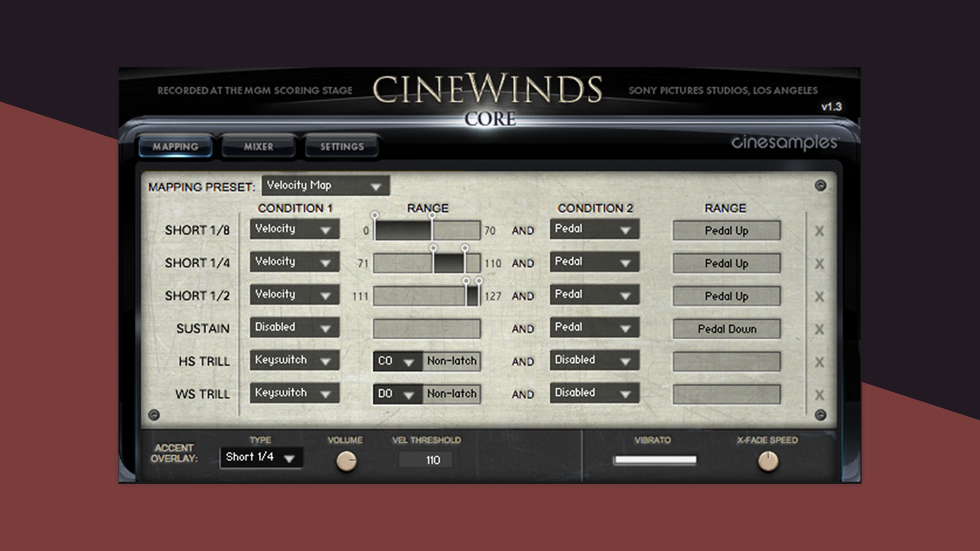Click the Pedal Down range button for SUSTAIN
The image size is (980, 551).
pos(725,329)
